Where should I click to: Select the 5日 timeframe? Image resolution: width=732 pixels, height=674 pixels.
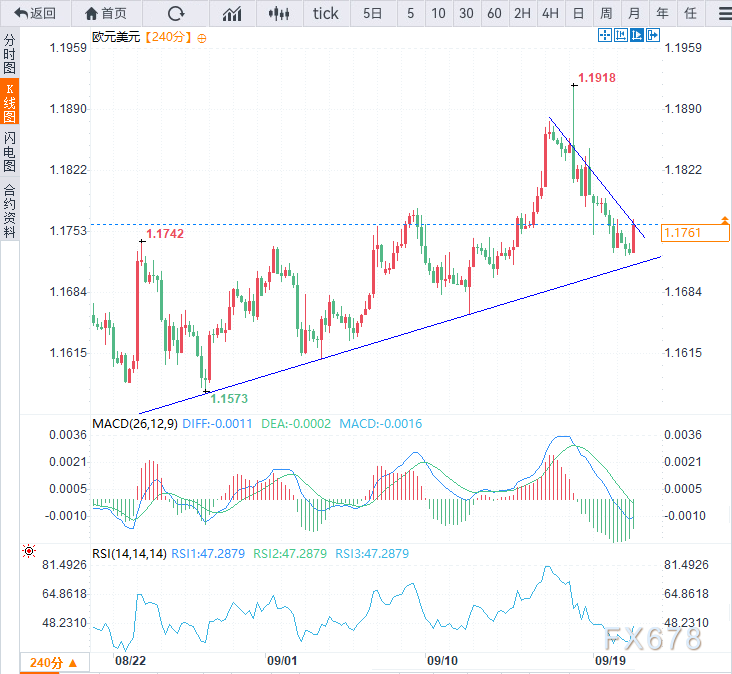(372, 13)
